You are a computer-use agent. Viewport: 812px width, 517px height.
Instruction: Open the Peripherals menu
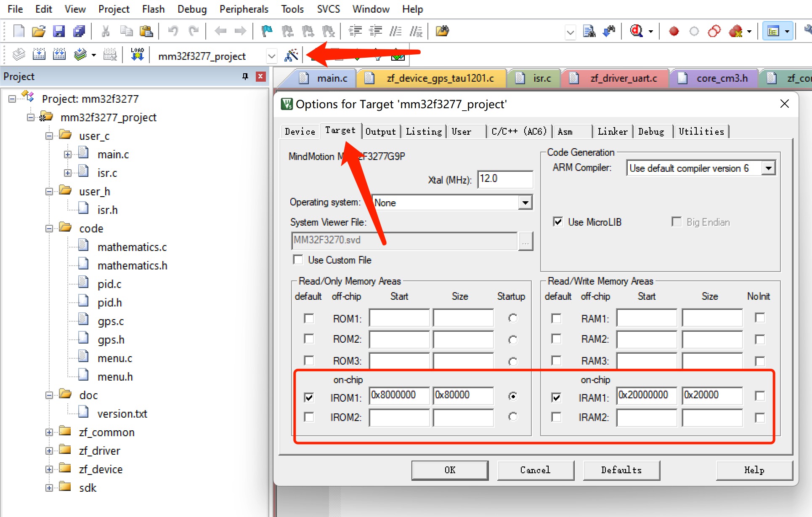[x=244, y=9]
